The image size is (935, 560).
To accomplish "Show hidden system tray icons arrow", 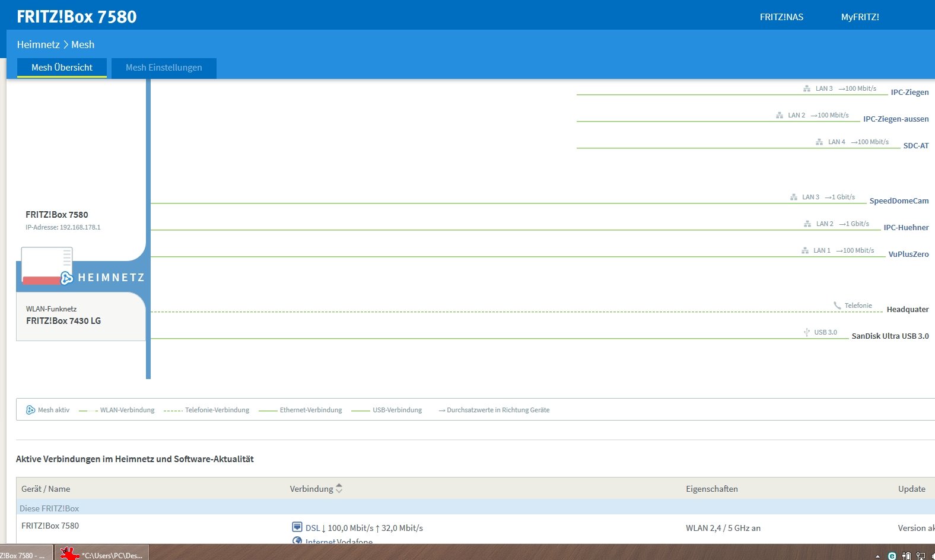I will [x=877, y=556].
